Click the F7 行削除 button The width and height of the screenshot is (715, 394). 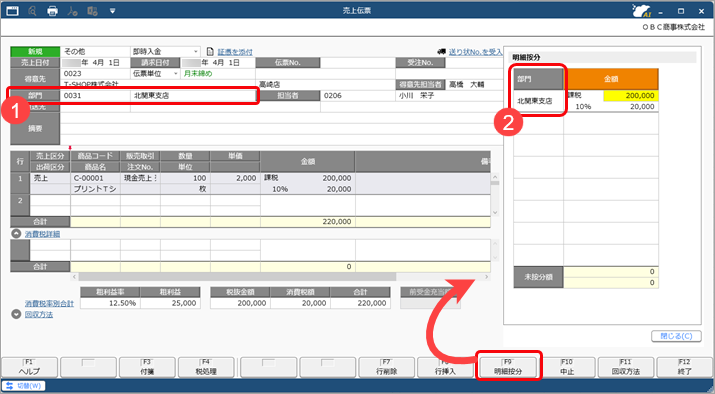(387, 367)
